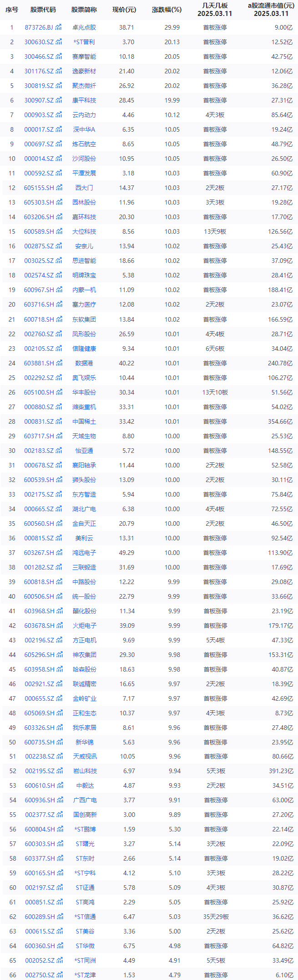Open chart icon beside 300819.SZ

click(x=58, y=86)
